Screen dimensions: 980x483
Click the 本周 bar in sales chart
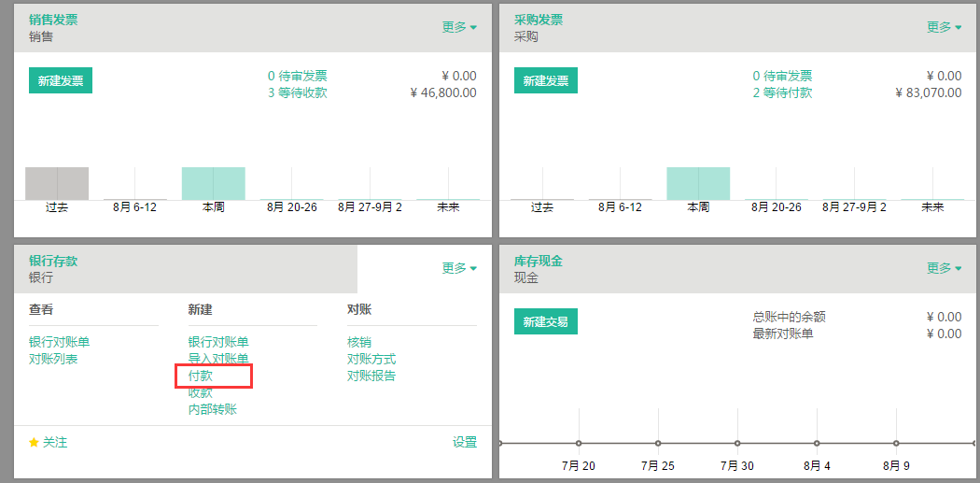pos(213,183)
